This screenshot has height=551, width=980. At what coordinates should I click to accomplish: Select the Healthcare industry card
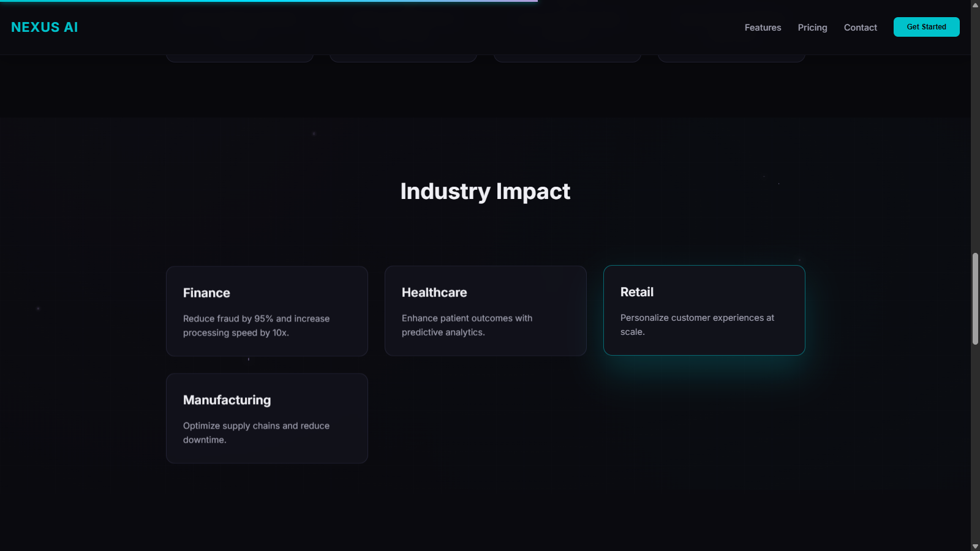pos(485,311)
